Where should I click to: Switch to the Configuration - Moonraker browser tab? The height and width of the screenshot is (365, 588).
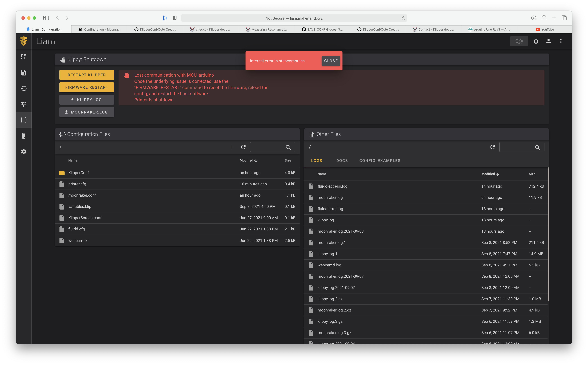(x=99, y=29)
